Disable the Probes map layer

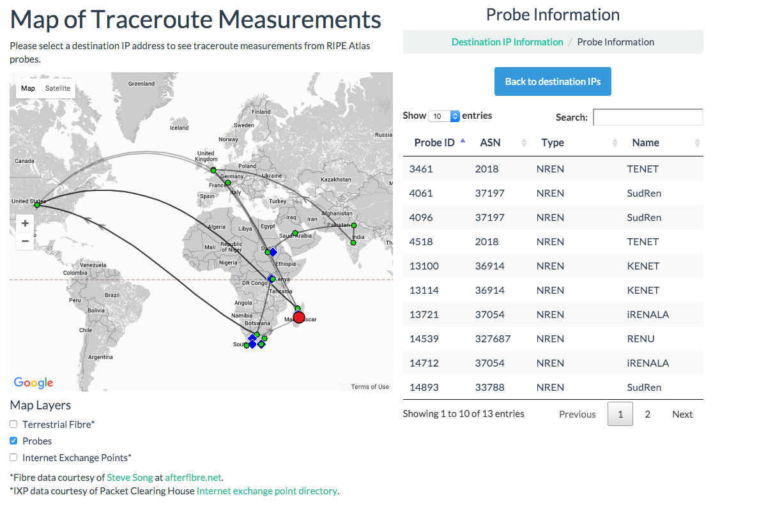pos(13,441)
